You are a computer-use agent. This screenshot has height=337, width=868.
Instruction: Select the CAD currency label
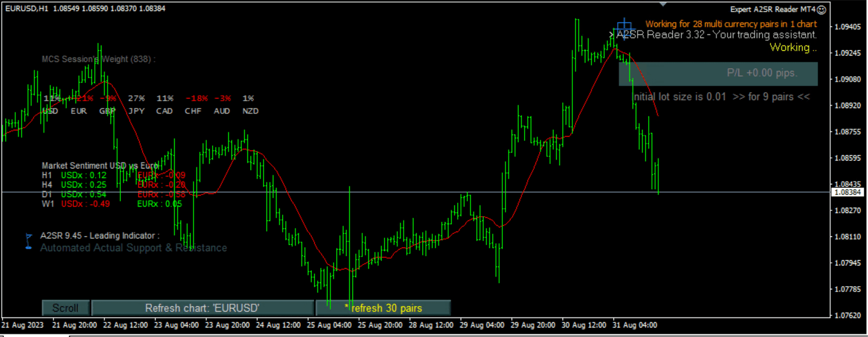[x=164, y=111]
